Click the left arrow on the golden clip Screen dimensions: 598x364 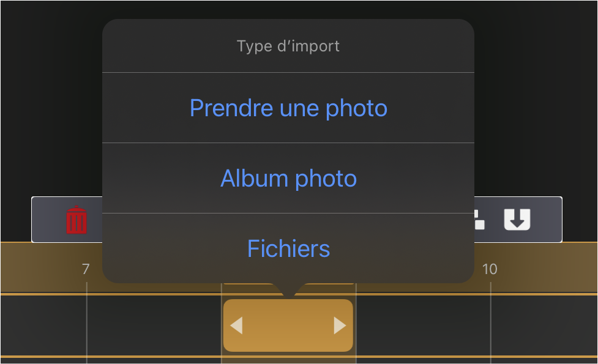pyautogui.click(x=236, y=325)
